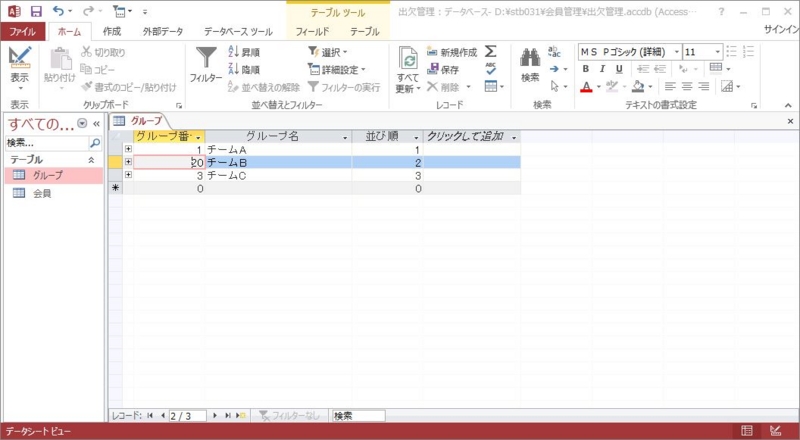The height and width of the screenshot is (440, 800).
Task: Open the グループ名 column dropdown
Action: click(x=345, y=137)
